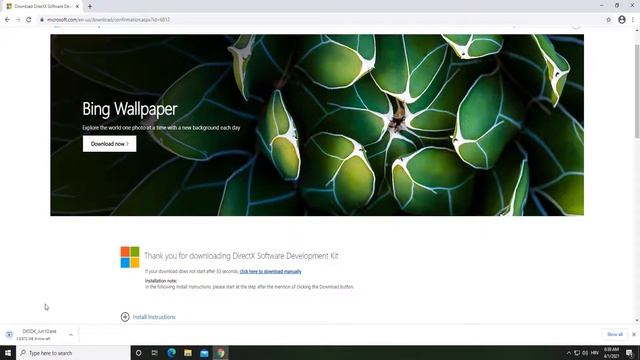640x360 pixels.
Task: Click the 'click here to download manually' link
Action: (x=270, y=271)
